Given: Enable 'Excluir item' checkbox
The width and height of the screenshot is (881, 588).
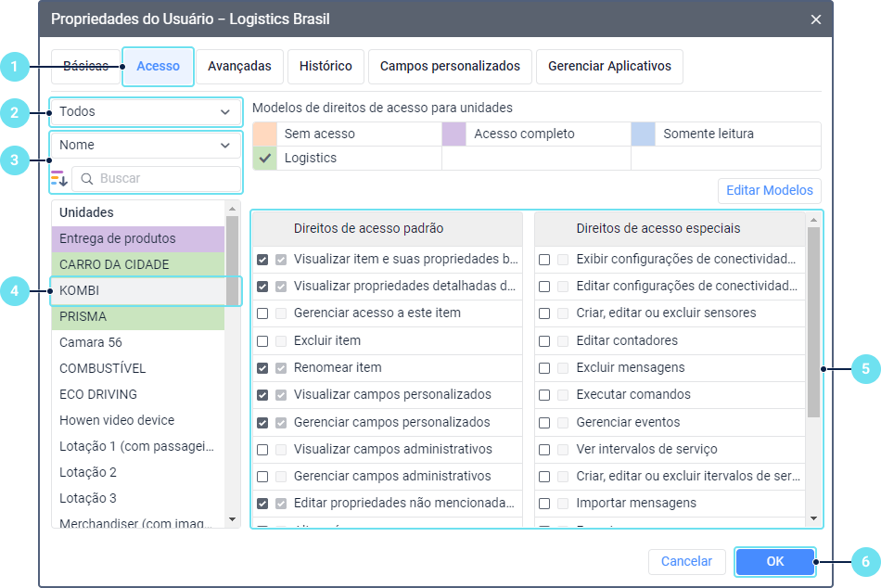Looking at the screenshot, I should (262, 341).
